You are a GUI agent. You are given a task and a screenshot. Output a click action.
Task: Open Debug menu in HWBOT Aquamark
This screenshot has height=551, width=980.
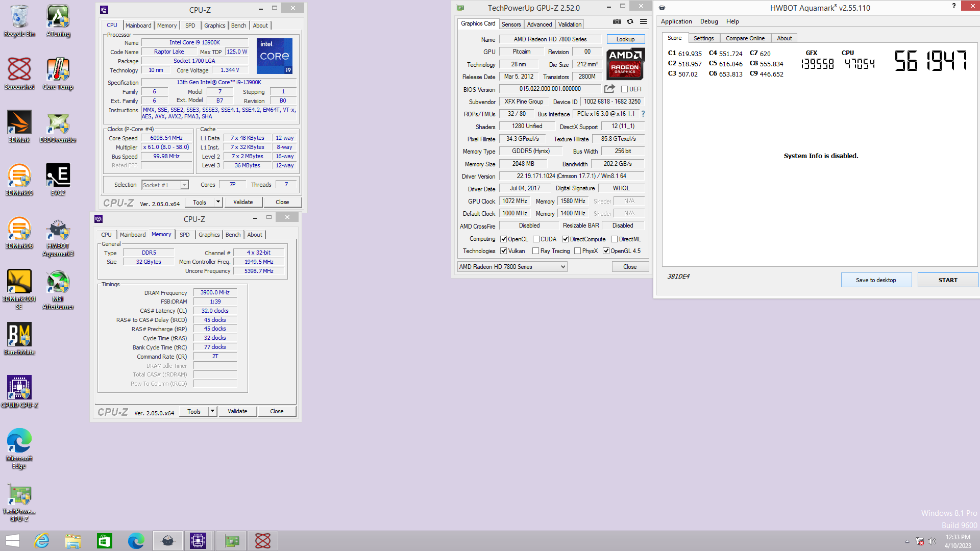[709, 21]
